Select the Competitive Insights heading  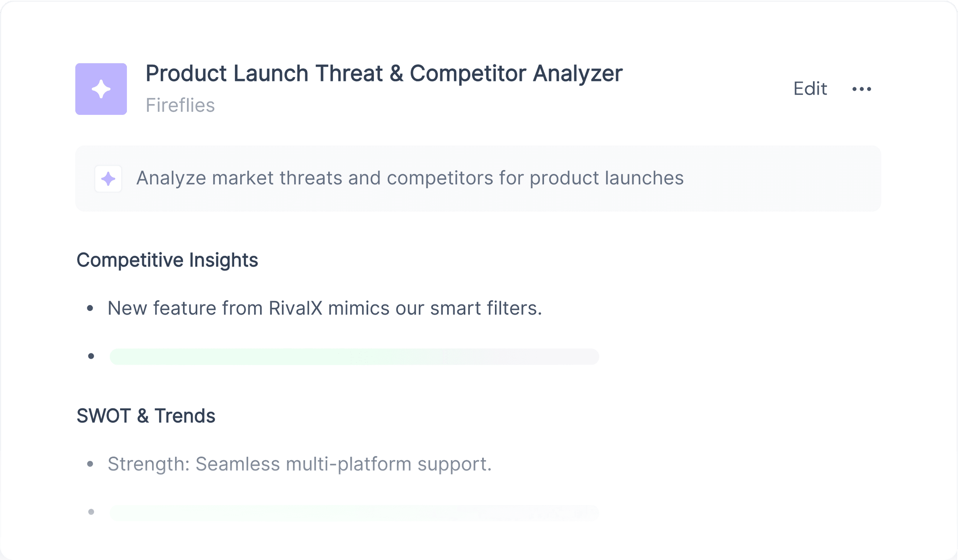(x=167, y=261)
